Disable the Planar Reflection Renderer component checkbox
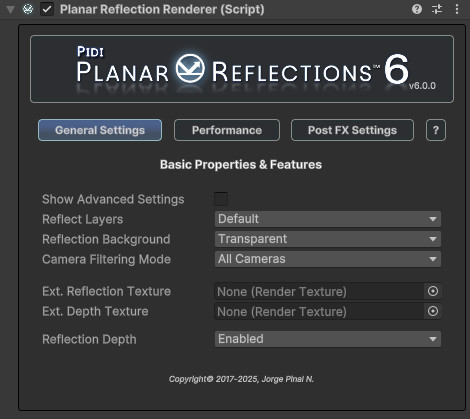Viewport: 470px width, 419px height. tap(47, 9)
